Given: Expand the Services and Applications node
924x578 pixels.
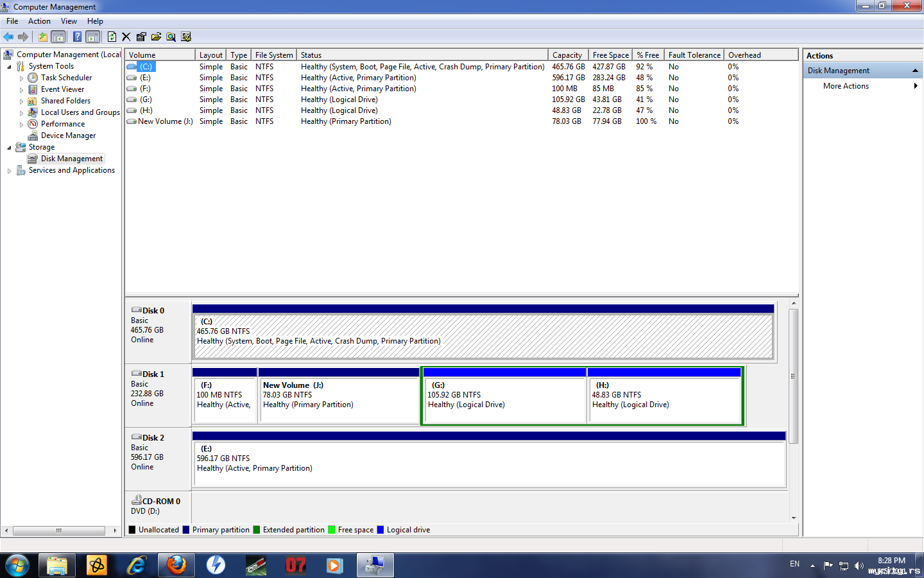Looking at the screenshot, I should 9,171.
